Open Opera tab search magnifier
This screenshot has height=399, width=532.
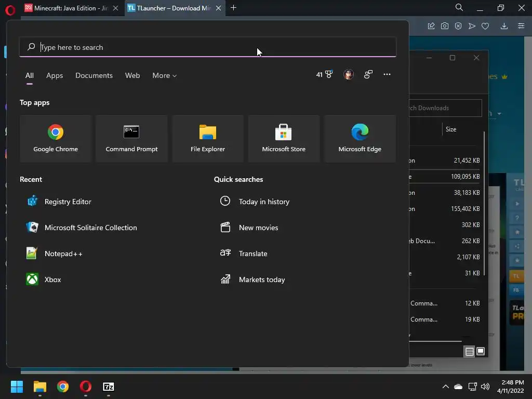[459, 7]
